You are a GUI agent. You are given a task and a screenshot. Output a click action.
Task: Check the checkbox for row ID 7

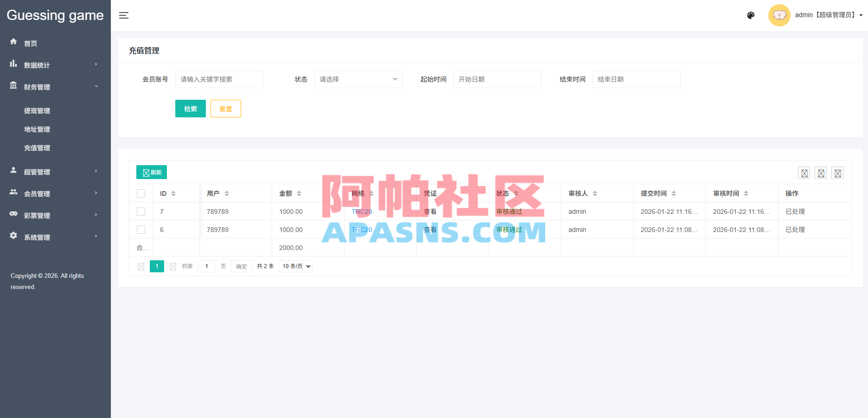tap(141, 212)
